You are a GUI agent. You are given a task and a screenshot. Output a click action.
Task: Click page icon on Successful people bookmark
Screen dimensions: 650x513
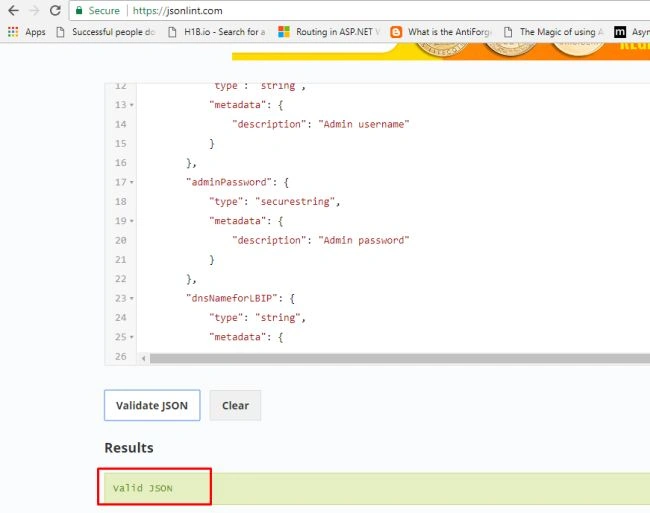point(61,32)
